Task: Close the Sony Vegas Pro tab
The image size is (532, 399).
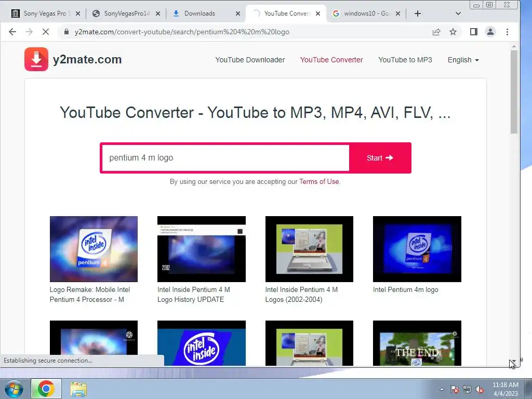Action: click(x=78, y=14)
